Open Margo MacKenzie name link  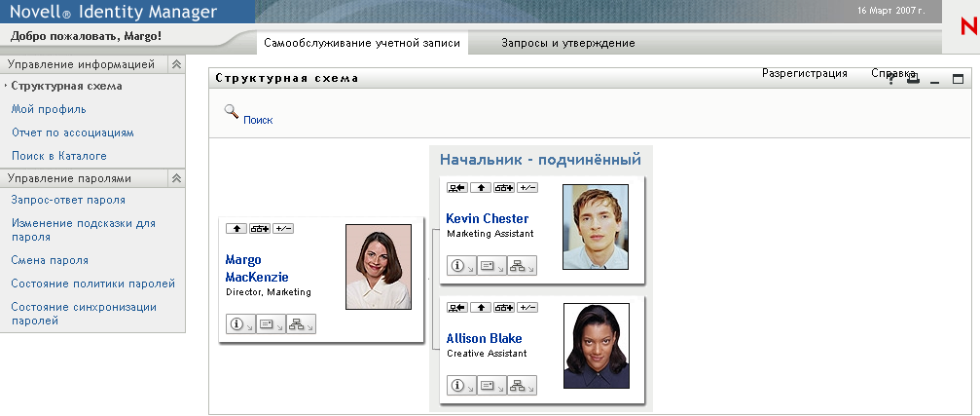[x=256, y=268]
